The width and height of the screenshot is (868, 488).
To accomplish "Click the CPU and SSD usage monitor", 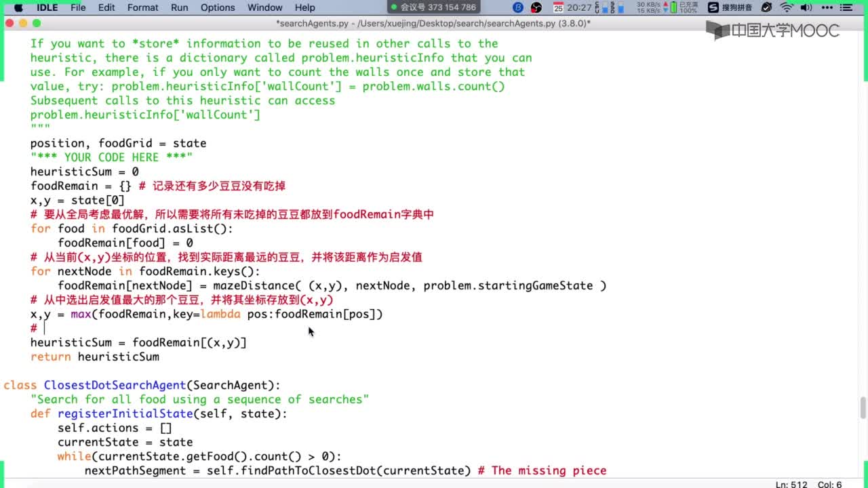I will pyautogui.click(x=611, y=7).
